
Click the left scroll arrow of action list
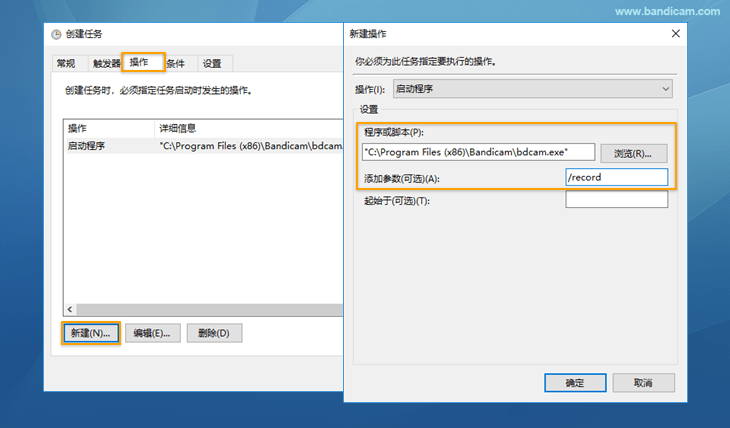pyautogui.click(x=70, y=309)
